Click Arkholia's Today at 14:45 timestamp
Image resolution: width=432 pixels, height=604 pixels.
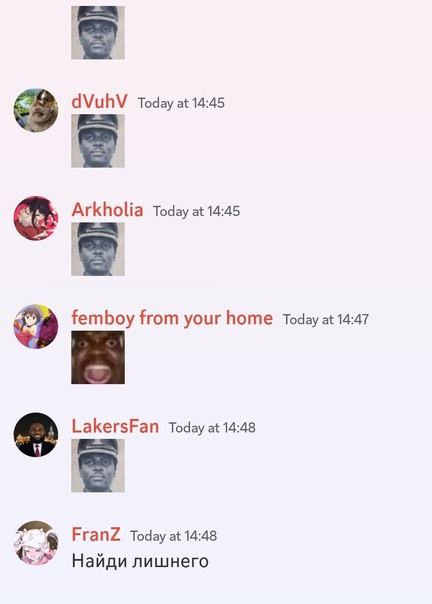point(197,211)
